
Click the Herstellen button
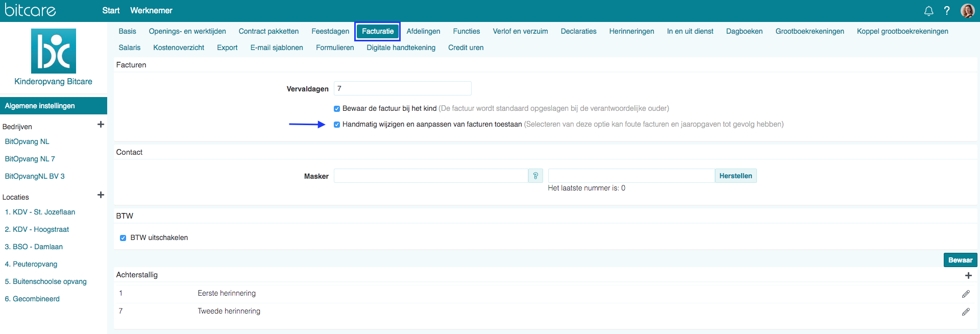[x=736, y=176]
